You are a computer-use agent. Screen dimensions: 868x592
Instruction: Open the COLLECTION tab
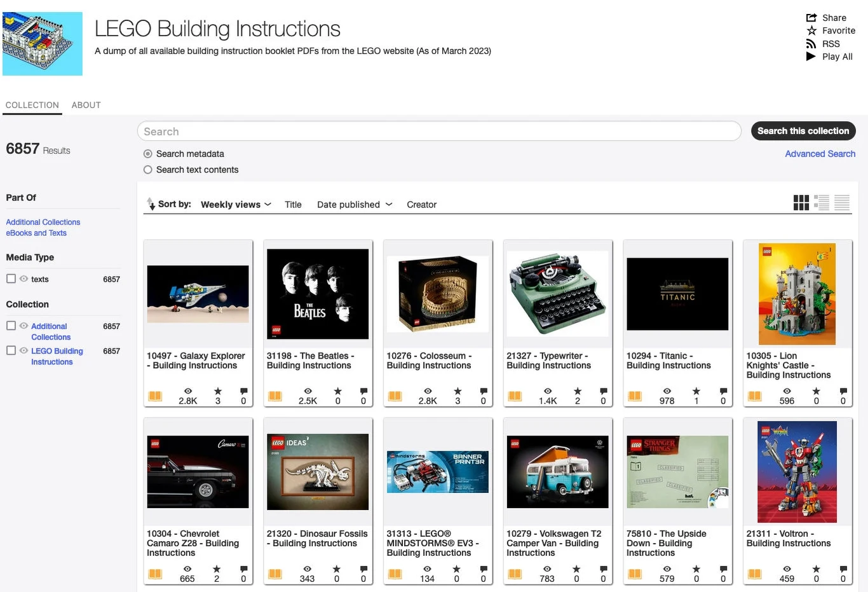(32, 105)
